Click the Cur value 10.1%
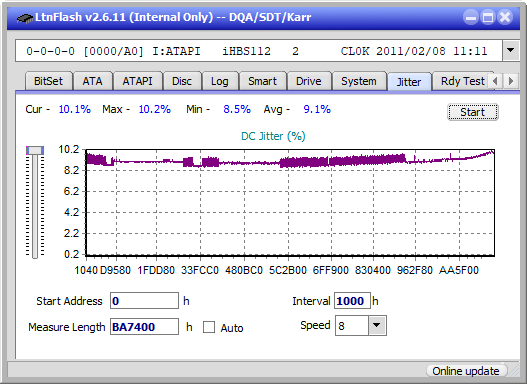Viewport: 527px width, 384px height. [x=75, y=109]
